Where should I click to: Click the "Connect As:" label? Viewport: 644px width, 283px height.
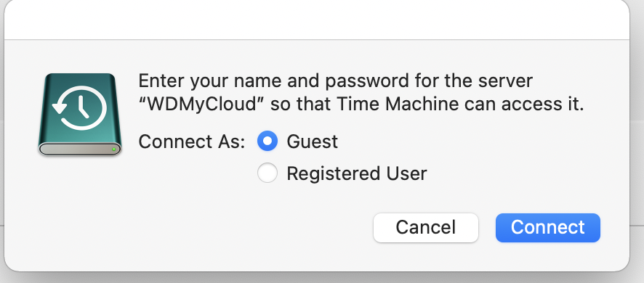click(x=192, y=142)
